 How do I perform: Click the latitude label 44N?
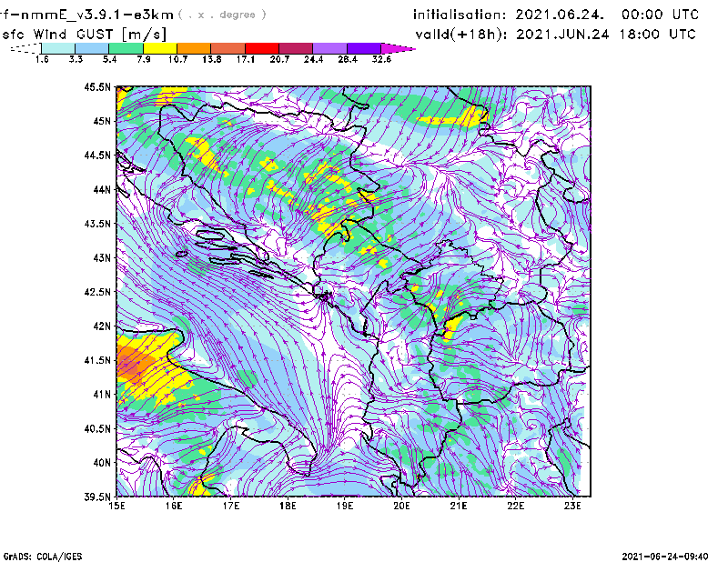tap(102, 189)
